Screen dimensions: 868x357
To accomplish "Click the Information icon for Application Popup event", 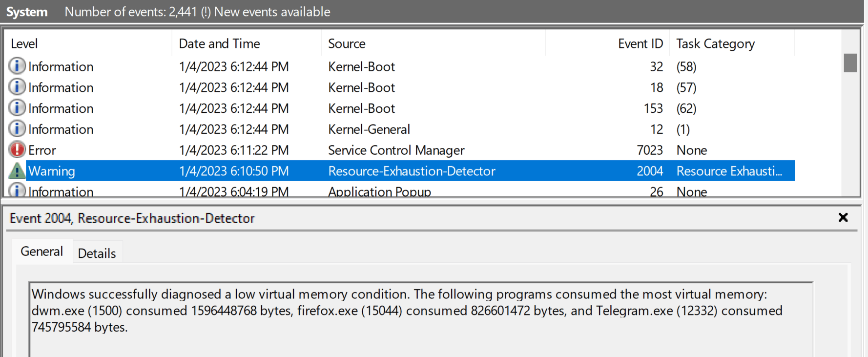I will [x=17, y=190].
